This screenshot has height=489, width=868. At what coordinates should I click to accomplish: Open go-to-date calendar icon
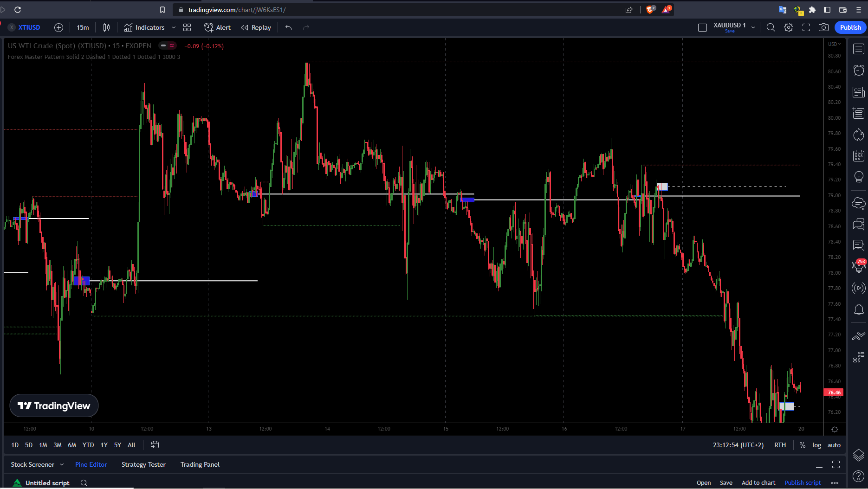155,445
